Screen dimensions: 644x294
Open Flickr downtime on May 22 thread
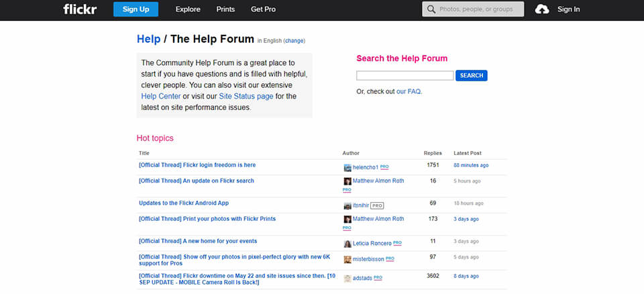[x=237, y=279]
